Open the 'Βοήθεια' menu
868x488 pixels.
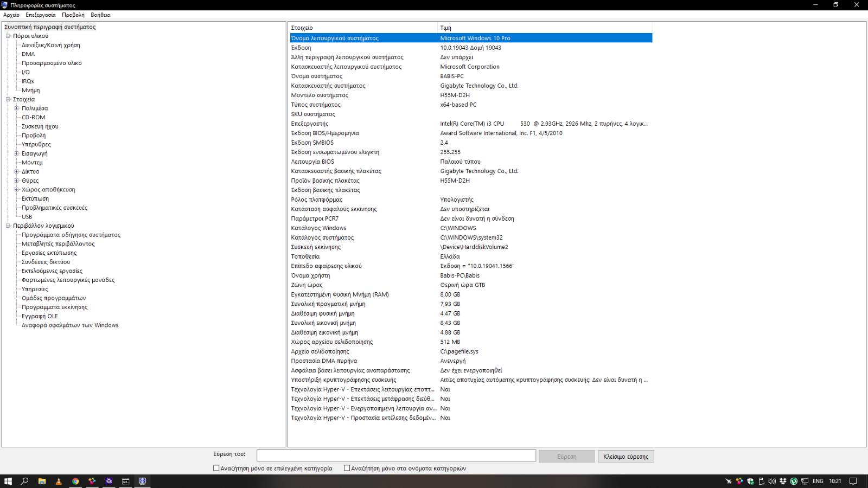click(100, 15)
